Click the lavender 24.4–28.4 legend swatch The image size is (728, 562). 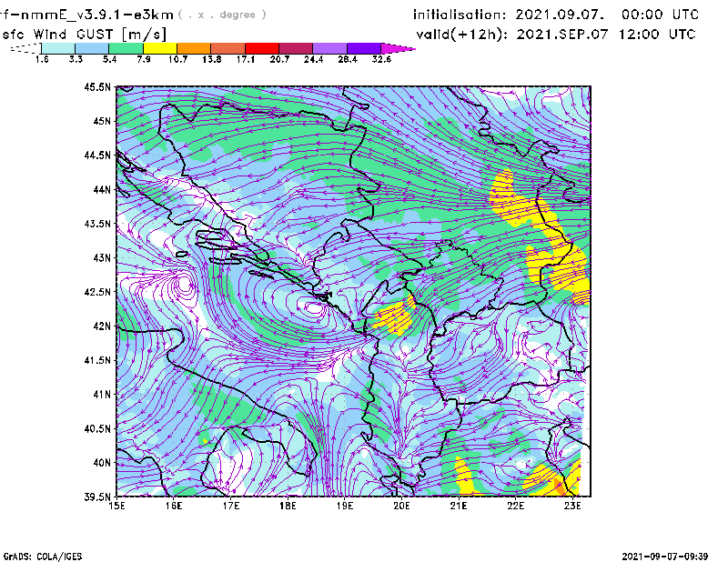329,48
